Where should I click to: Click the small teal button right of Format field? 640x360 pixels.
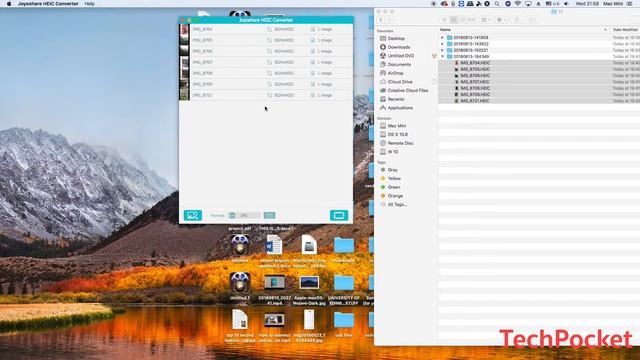269,215
